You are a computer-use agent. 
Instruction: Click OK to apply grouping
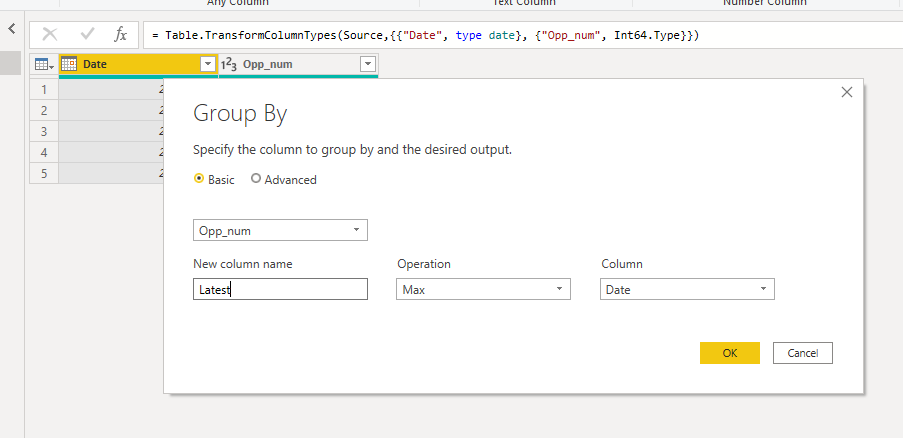(730, 353)
